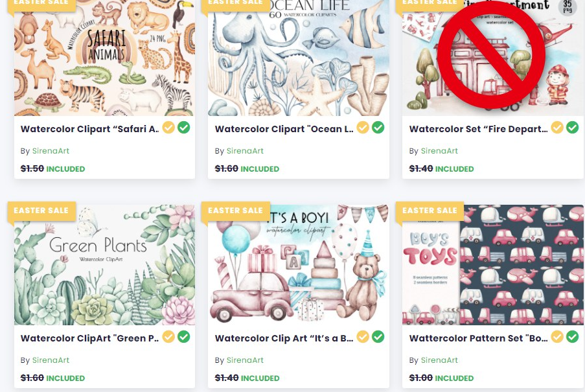Screen dimensions: 585x392
Task: Click green check badge on It's a Boy card
Action: pos(378,337)
